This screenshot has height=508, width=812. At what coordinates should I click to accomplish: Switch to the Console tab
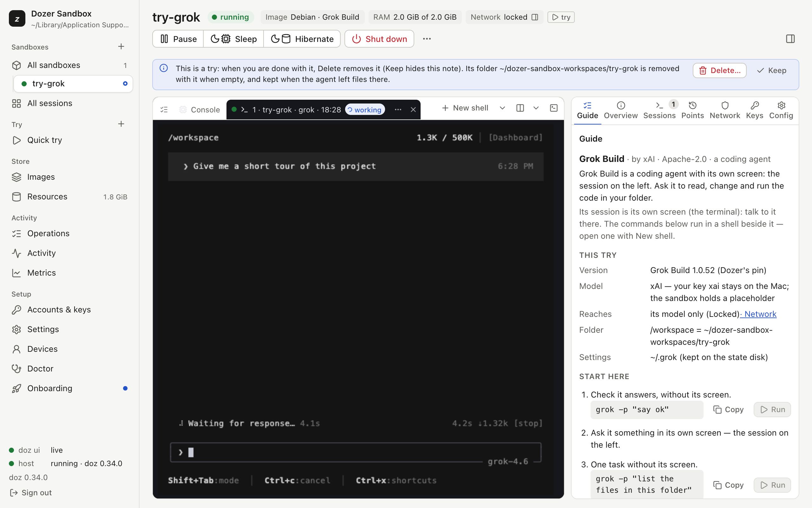click(x=200, y=110)
